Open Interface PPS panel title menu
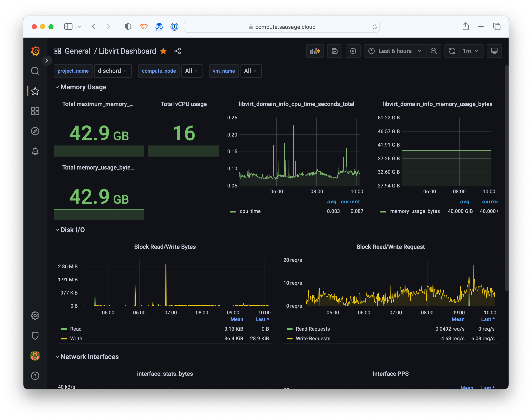This screenshot has height=420, width=532. point(391,373)
